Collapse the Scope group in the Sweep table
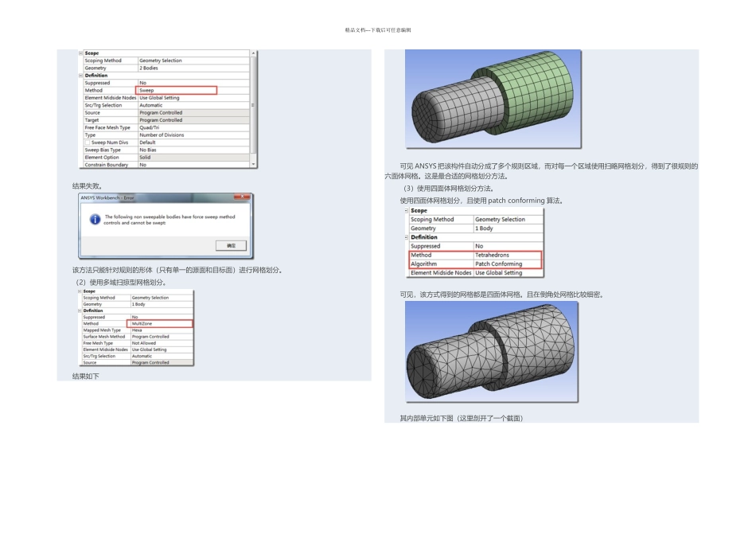 81,53
